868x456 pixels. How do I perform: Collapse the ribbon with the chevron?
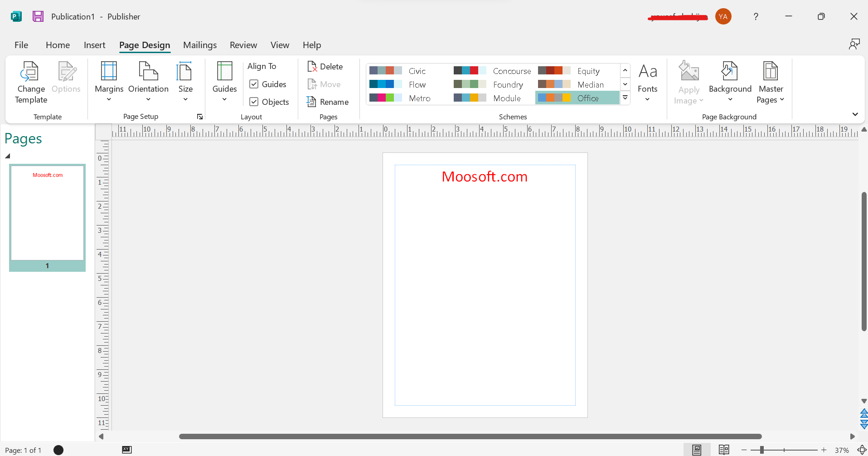(855, 114)
